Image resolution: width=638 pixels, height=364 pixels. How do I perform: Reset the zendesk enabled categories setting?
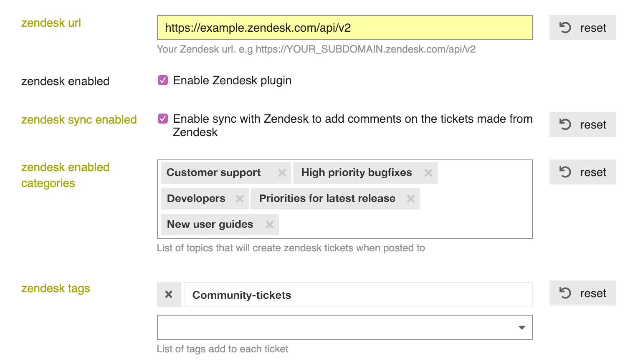pyautogui.click(x=582, y=172)
